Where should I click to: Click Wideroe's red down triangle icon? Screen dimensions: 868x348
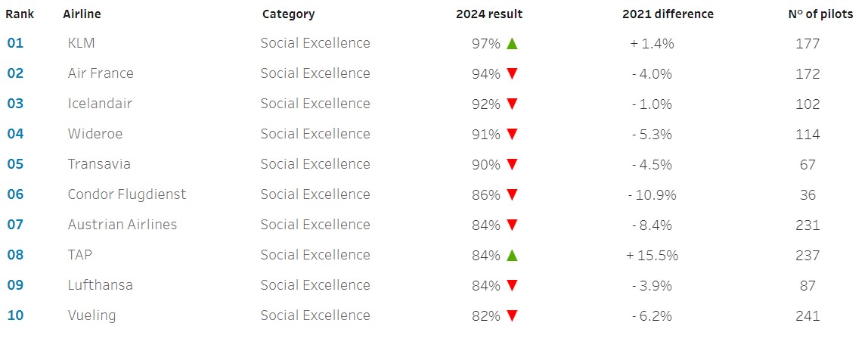(512, 134)
